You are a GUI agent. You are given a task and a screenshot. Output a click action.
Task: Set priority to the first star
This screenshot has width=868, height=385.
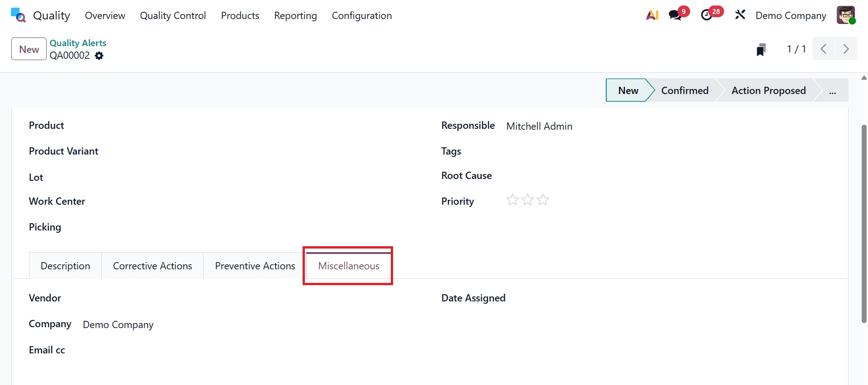click(512, 200)
